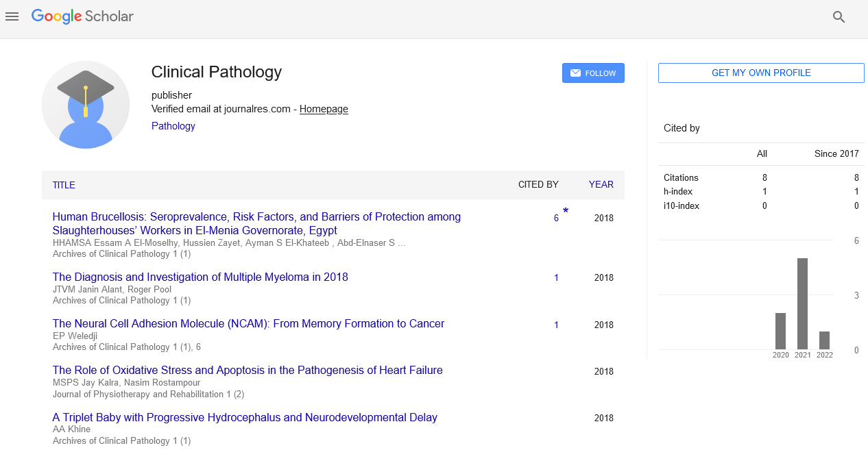This screenshot has width=868, height=450.
Task: Open the Human Brucellosis article
Action: coord(256,223)
